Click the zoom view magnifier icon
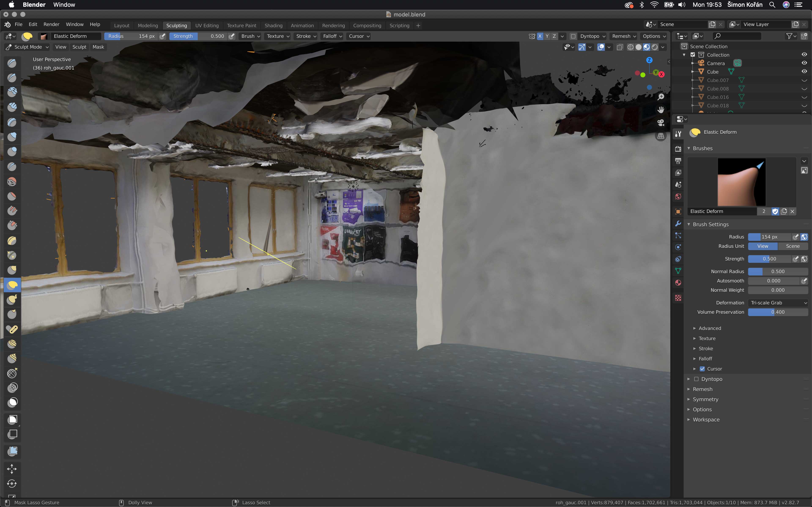The image size is (812, 507). pos(661,97)
